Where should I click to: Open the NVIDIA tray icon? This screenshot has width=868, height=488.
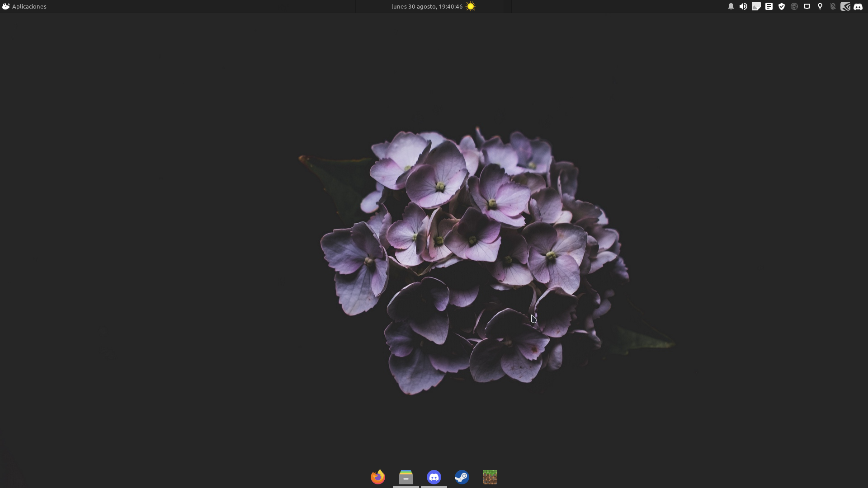845,6
